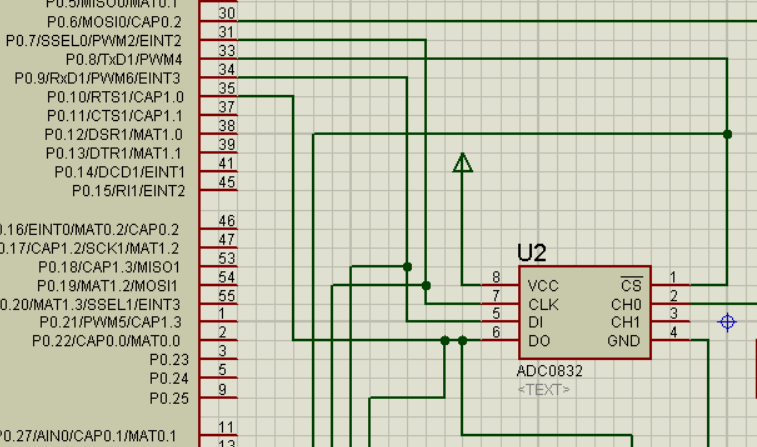
Task: Click the P0.10/RTS1/CAP1.0 pin label
Action: pyautogui.click(x=115, y=97)
